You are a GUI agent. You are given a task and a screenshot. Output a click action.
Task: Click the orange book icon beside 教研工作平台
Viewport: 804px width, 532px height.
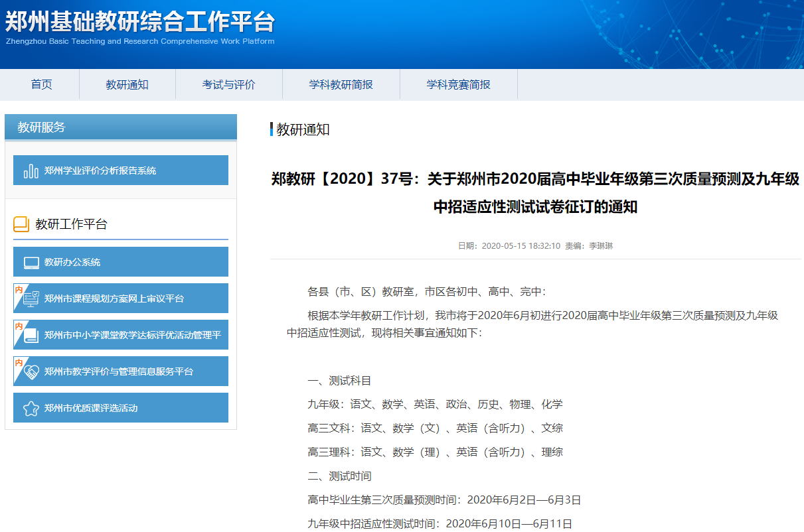point(21,224)
